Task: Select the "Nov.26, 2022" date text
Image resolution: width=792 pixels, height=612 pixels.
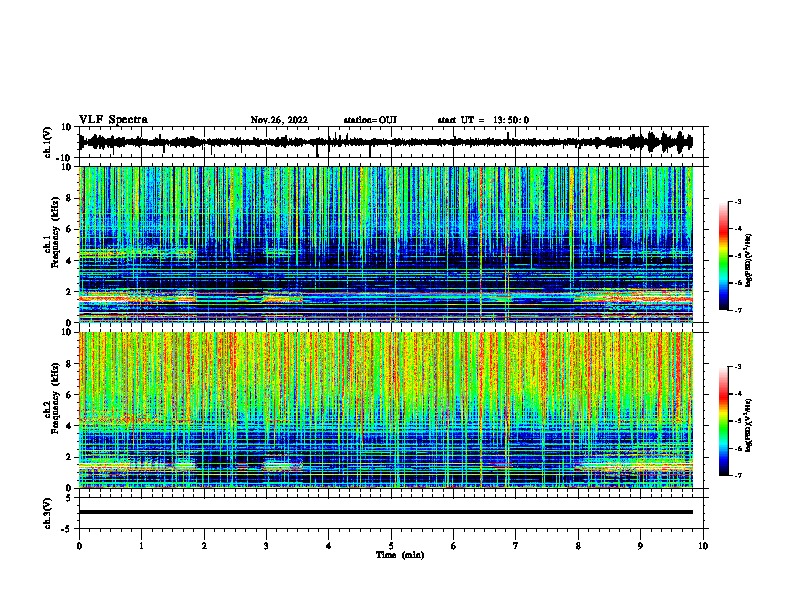Action: point(279,120)
